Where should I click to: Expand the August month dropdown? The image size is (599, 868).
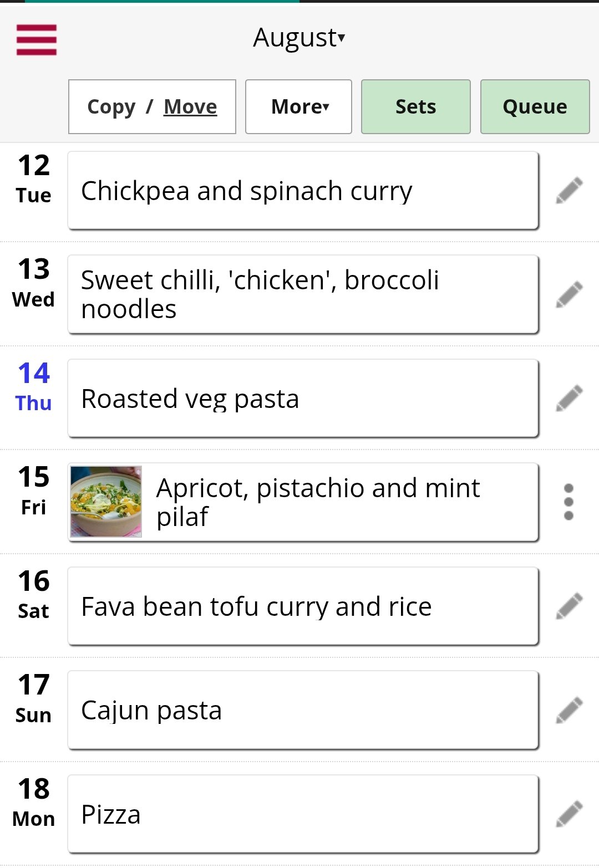point(299,38)
